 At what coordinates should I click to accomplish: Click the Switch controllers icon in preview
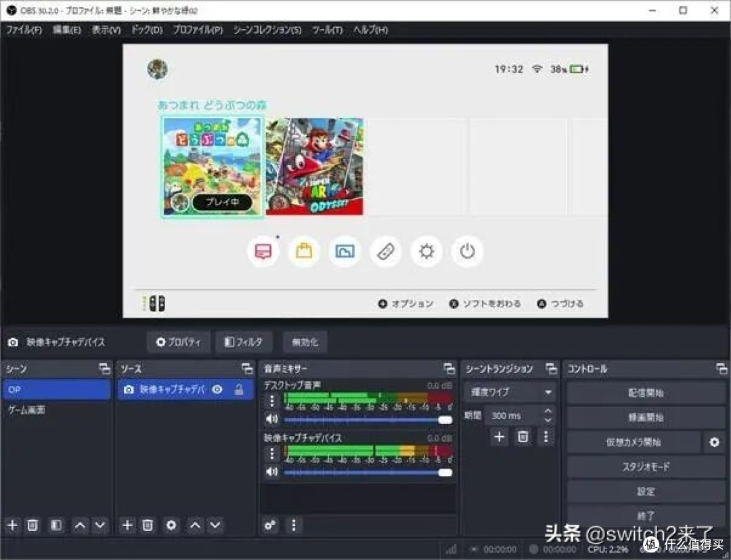(x=386, y=251)
